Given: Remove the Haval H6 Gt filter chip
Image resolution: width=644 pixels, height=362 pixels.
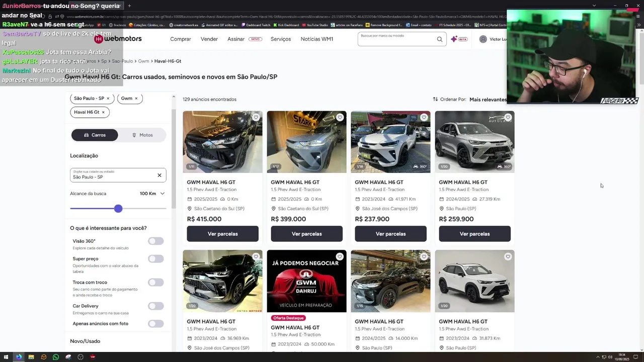Looking at the screenshot, I should click(x=103, y=112).
